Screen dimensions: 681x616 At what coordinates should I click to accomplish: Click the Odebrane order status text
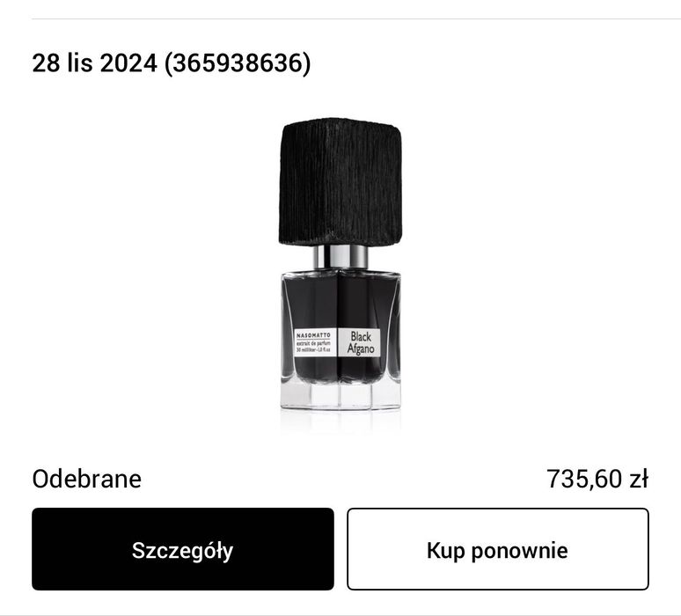tap(86, 479)
